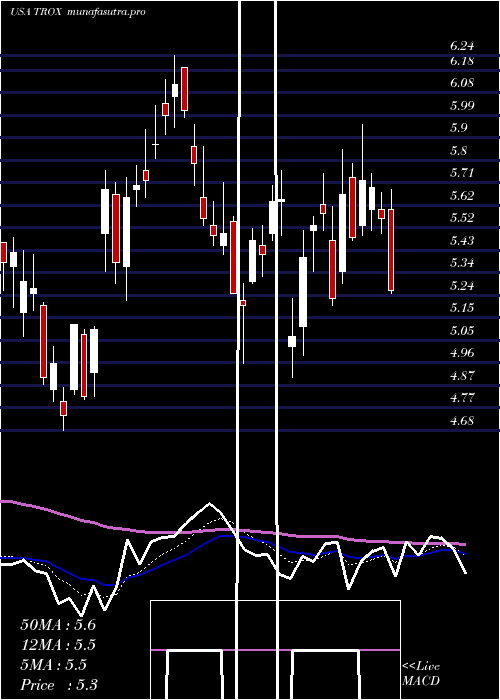Click the 5.24 price axis label
The width and height of the screenshot is (500, 700).
coord(462,285)
